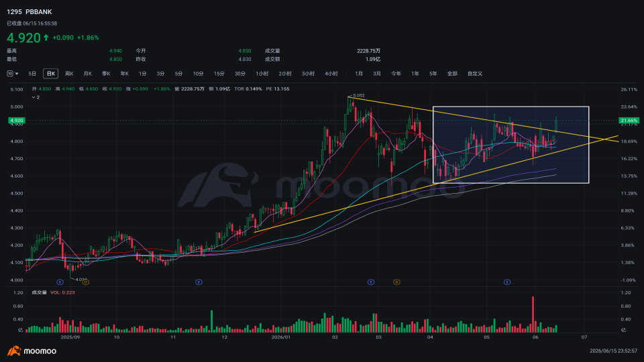The width and height of the screenshot is (644, 362).
Task: Click the current price 4.920
Action: (x=23, y=38)
